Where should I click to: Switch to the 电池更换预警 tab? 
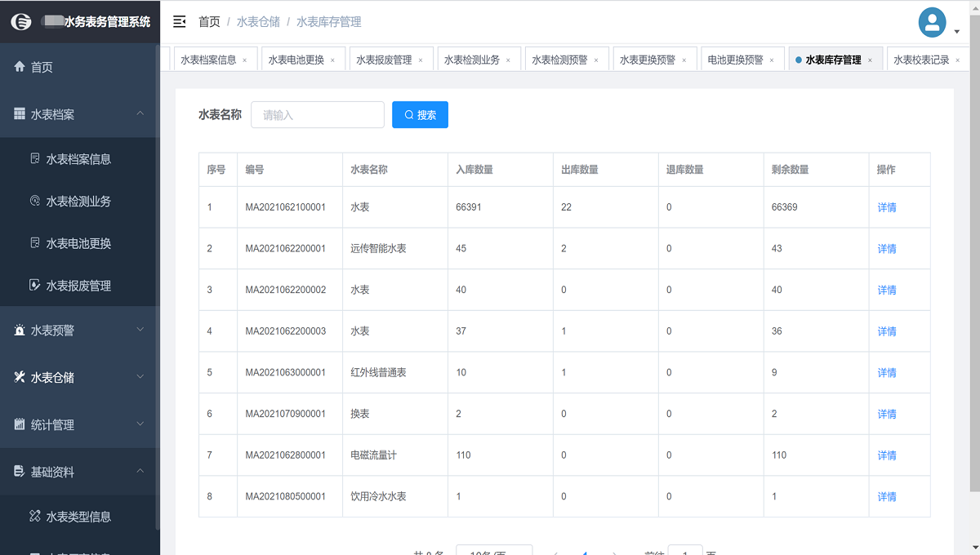pos(735,60)
